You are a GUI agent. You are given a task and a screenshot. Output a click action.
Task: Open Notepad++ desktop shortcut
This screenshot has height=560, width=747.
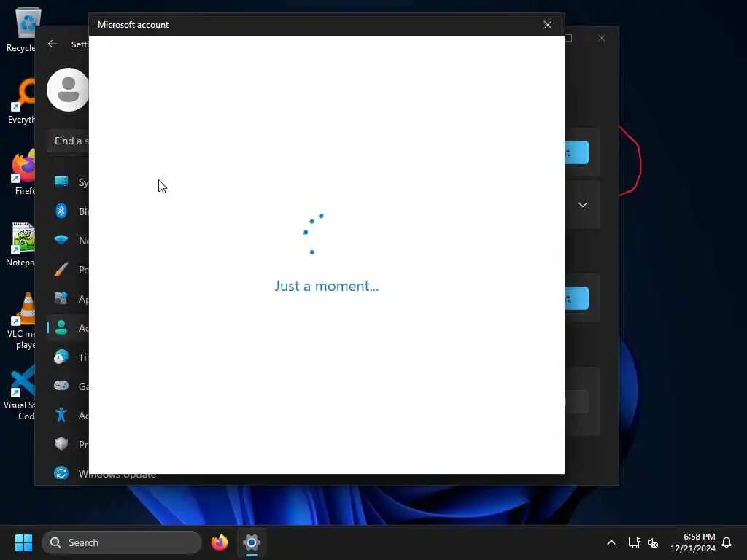pyautogui.click(x=20, y=244)
